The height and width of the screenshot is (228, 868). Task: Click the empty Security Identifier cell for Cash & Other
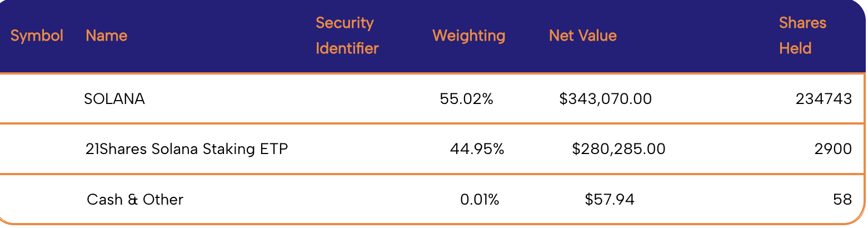tap(347, 199)
